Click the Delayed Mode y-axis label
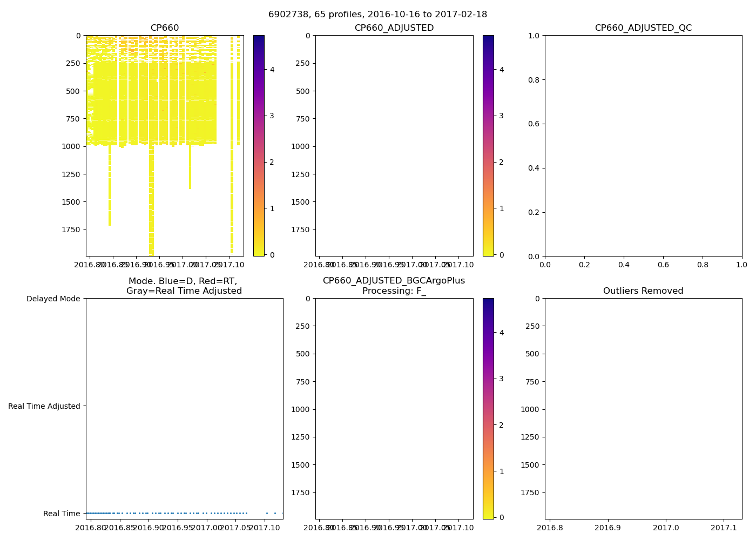The width and height of the screenshot is (756, 540). (53, 299)
